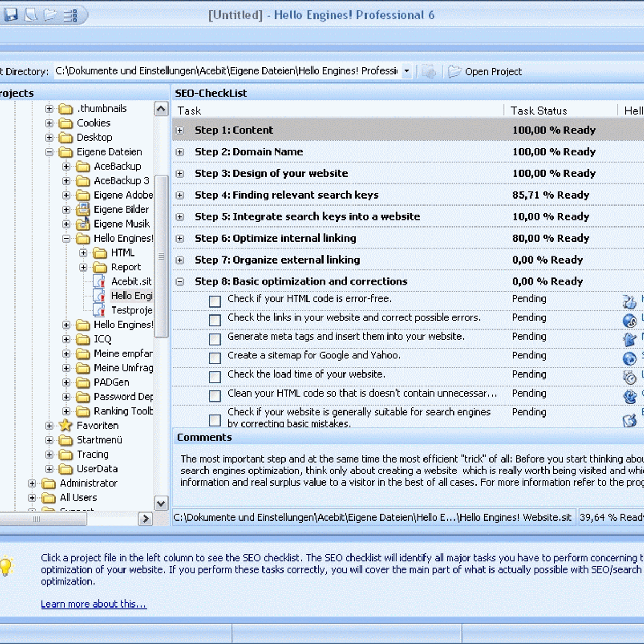Collapse Step 8: Basic optimization and corrections
This screenshot has height=644, width=644.
tap(180, 282)
